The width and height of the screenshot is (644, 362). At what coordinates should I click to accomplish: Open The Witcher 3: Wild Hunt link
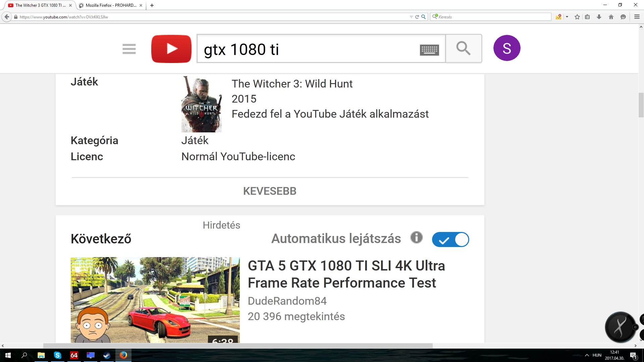coord(292,84)
